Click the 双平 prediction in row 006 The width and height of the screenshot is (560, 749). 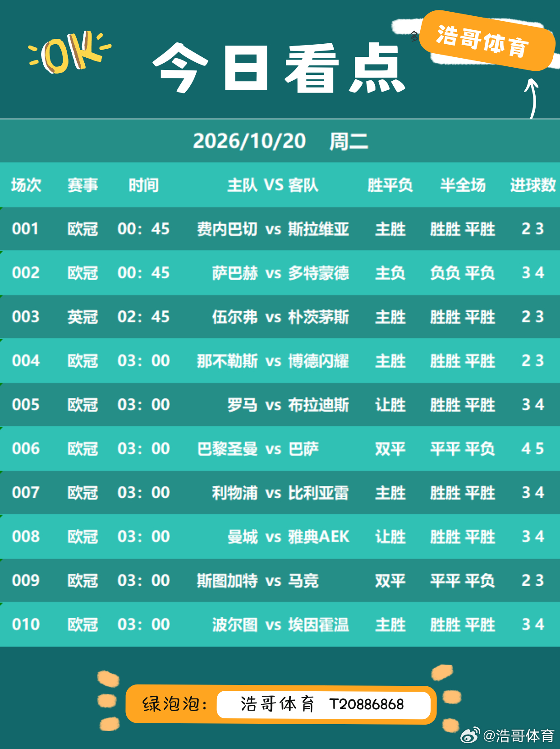[x=390, y=448]
